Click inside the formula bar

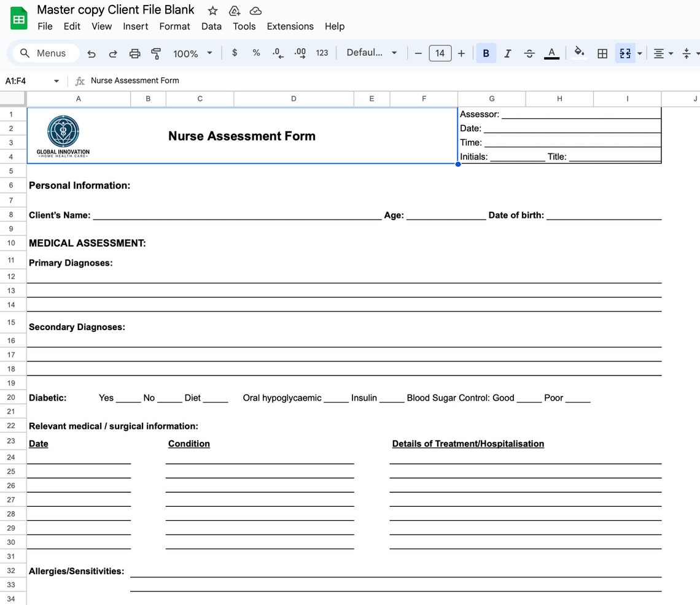pyautogui.click(x=246, y=80)
